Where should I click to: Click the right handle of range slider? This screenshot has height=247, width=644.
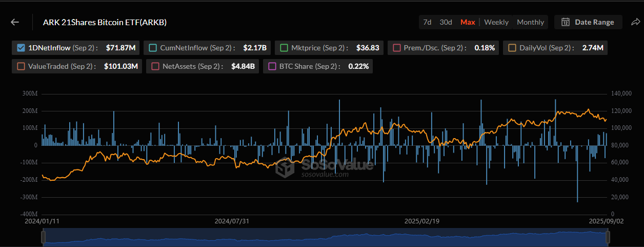coord(608,237)
